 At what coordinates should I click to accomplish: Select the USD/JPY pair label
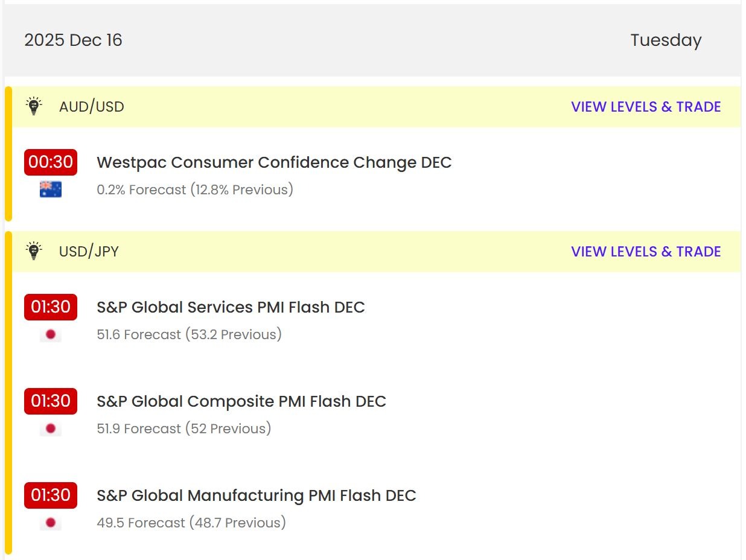(x=89, y=252)
